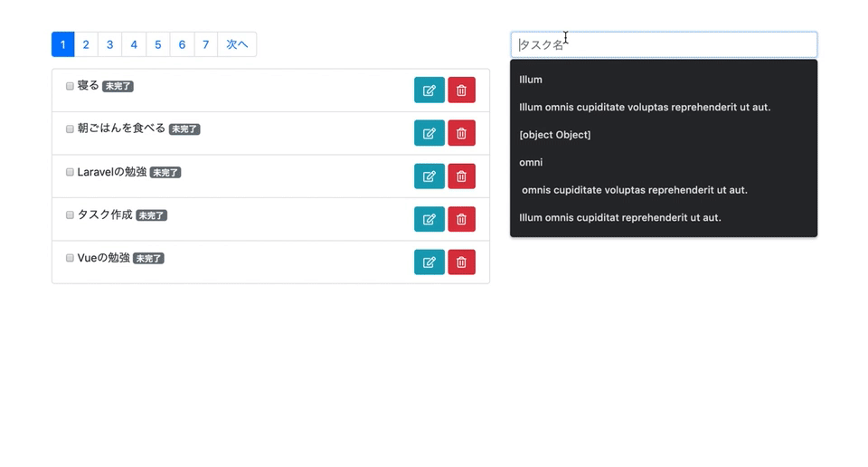Delete the Vueの勉強 task
This screenshot has height=467, width=868.
(x=461, y=262)
